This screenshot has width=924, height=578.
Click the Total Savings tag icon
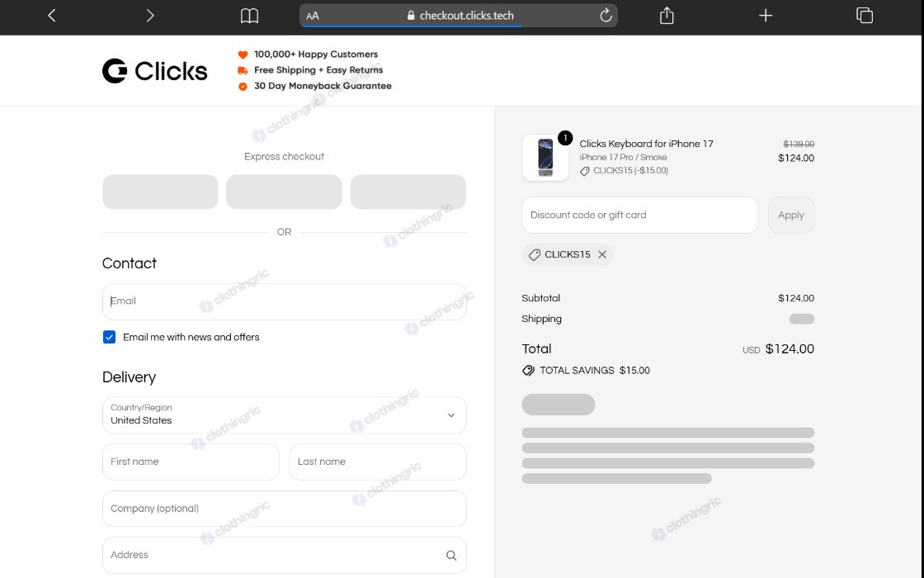pos(529,371)
